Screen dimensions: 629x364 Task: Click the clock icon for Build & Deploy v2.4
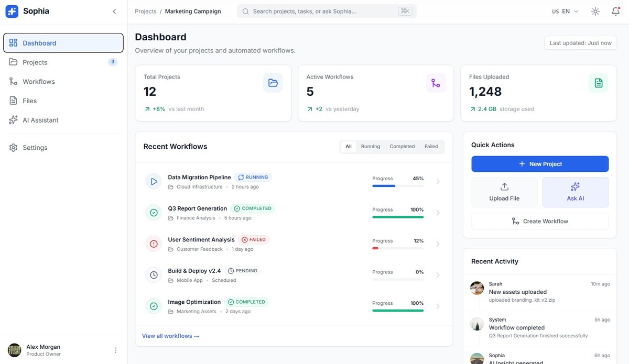click(x=154, y=275)
